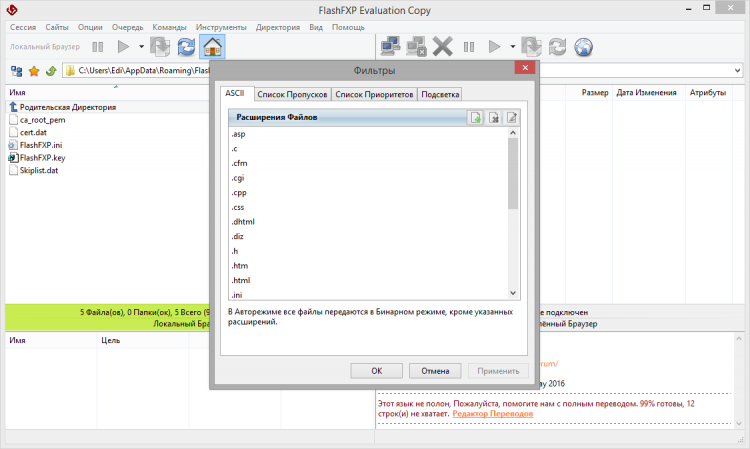Select the FlashFXP.ini file
The width and height of the screenshot is (750, 449).
click(41, 145)
